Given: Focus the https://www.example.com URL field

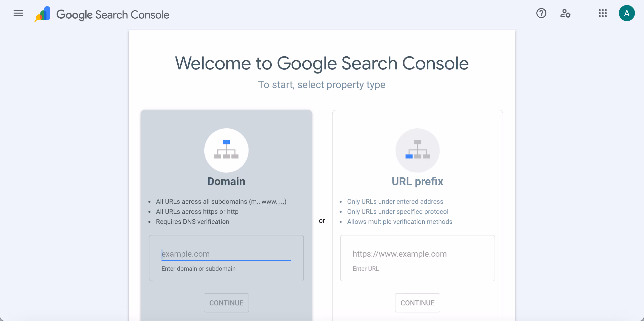Looking at the screenshot, I should [417, 254].
